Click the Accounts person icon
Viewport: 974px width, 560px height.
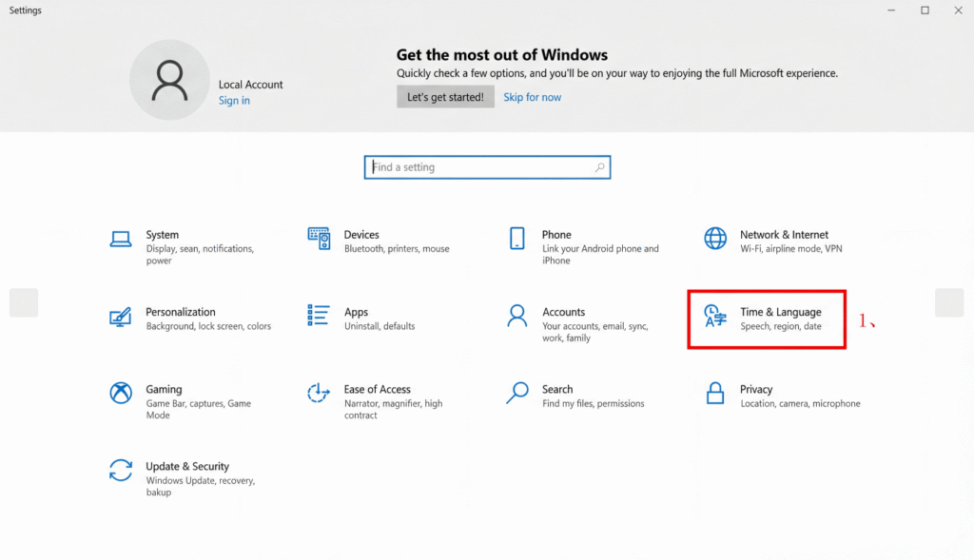click(517, 316)
